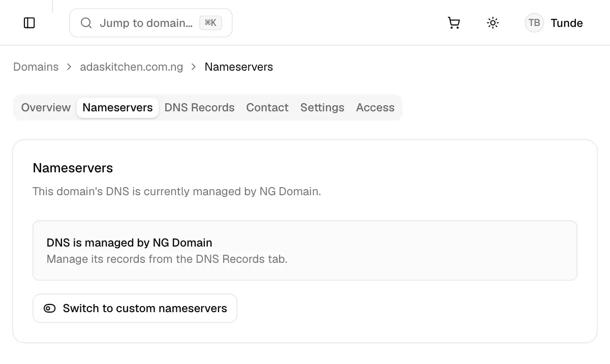Image resolution: width=610 pixels, height=364 pixels.
Task: Click the ⌘K shortcut badge
Action: [x=210, y=23]
